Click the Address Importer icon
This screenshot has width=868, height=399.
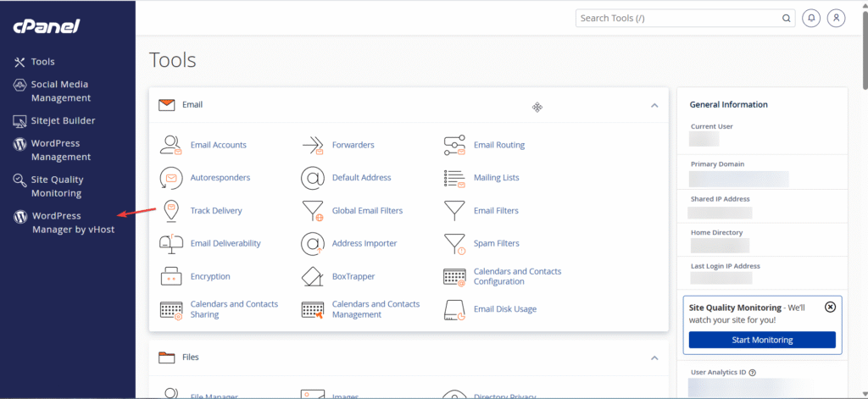point(312,243)
